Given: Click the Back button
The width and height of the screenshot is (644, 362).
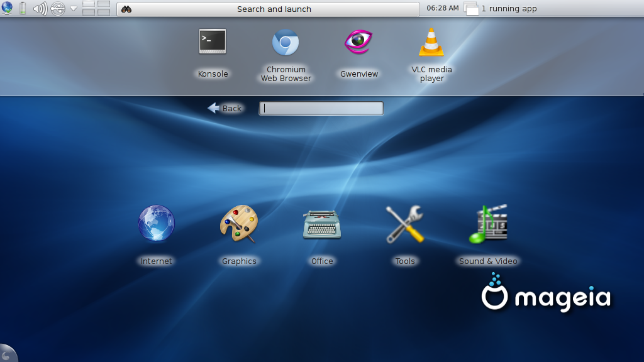Looking at the screenshot, I should 225,108.
